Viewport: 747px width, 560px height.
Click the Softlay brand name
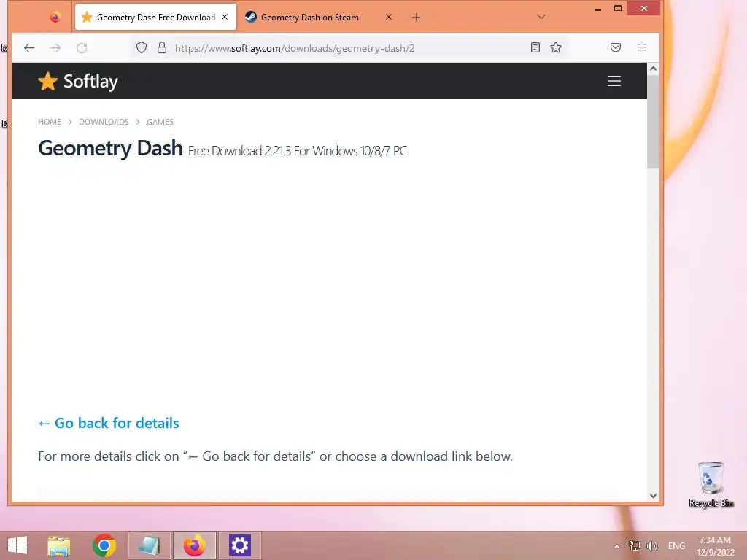[90, 82]
